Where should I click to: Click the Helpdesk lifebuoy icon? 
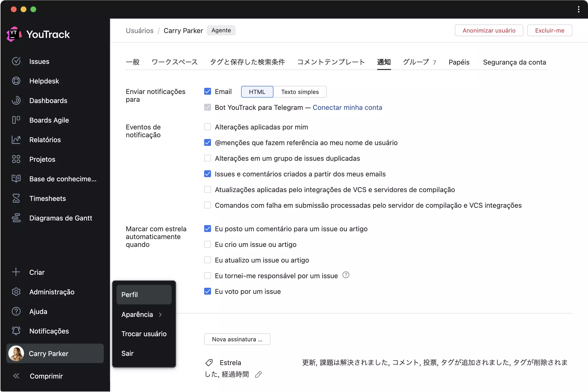tap(16, 81)
